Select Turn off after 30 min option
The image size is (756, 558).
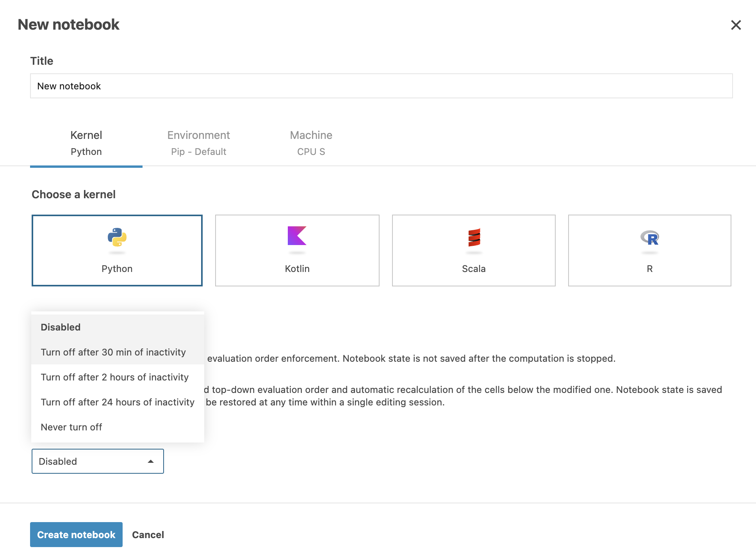pyautogui.click(x=113, y=352)
